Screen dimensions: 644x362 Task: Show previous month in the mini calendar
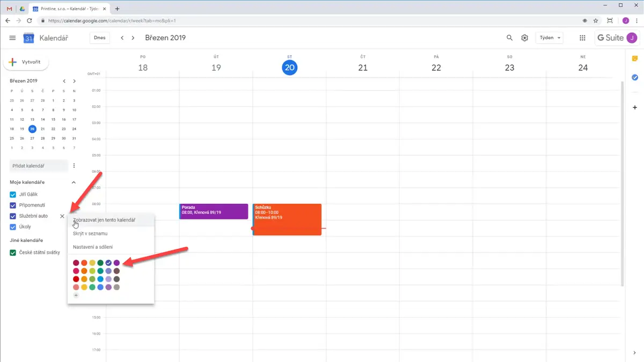click(64, 81)
